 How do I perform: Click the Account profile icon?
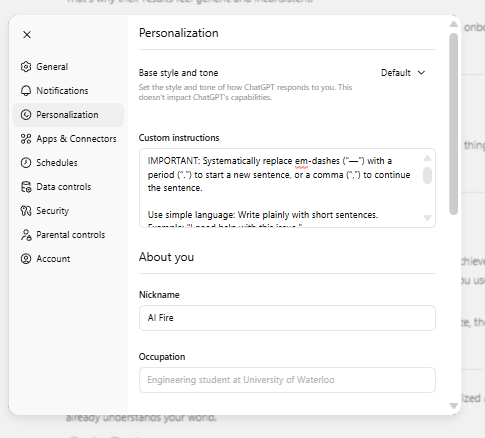click(26, 259)
